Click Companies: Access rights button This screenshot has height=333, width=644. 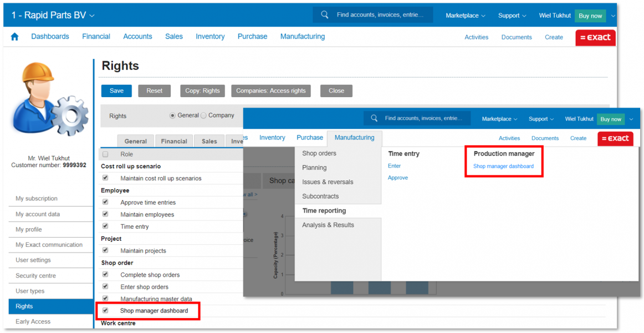tap(270, 91)
